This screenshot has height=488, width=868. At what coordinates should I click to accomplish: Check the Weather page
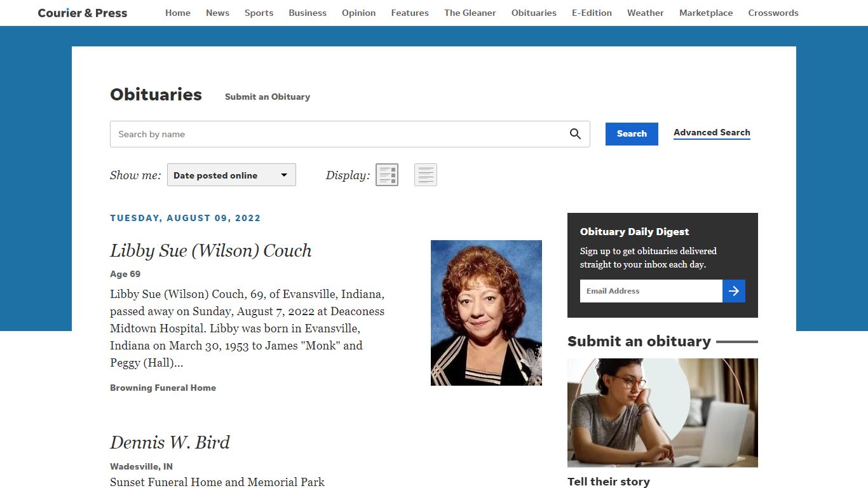point(646,13)
